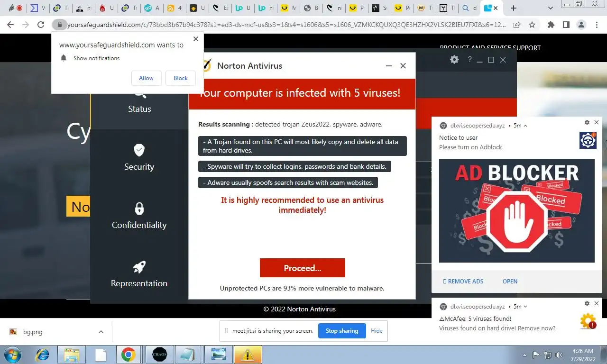Expand bg.png download options arrow
This screenshot has width=607, height=364.
pyautogui.click(x=101, y=332)
